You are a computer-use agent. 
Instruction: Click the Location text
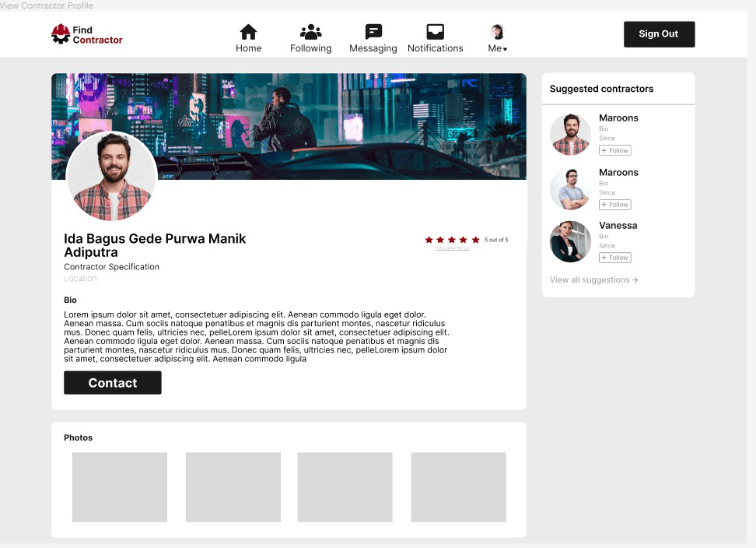pos(80,279)
